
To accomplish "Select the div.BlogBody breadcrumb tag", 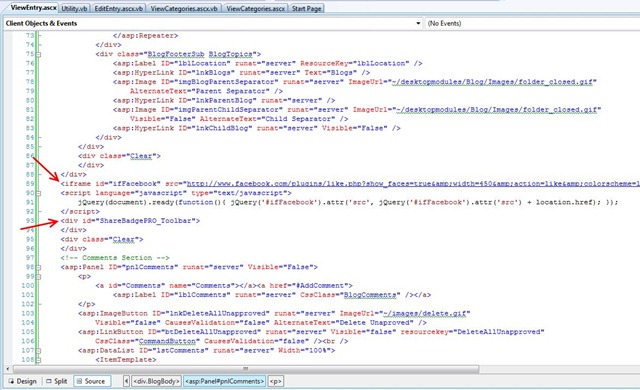I will click(x=156, y=381).
